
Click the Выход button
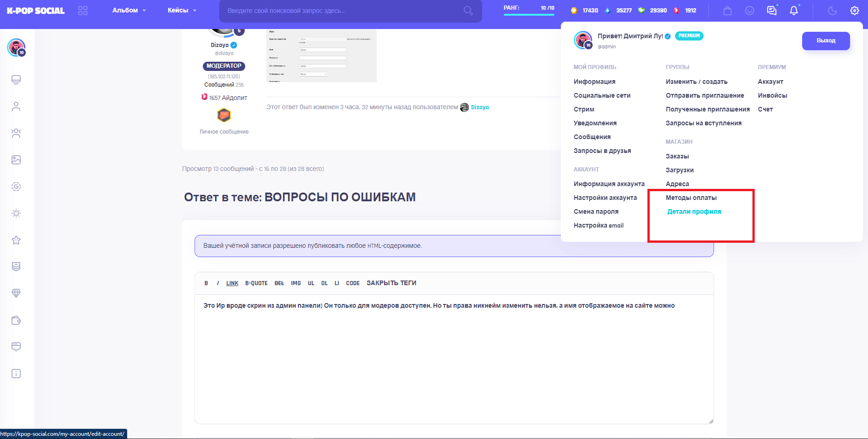pos(826,41)
